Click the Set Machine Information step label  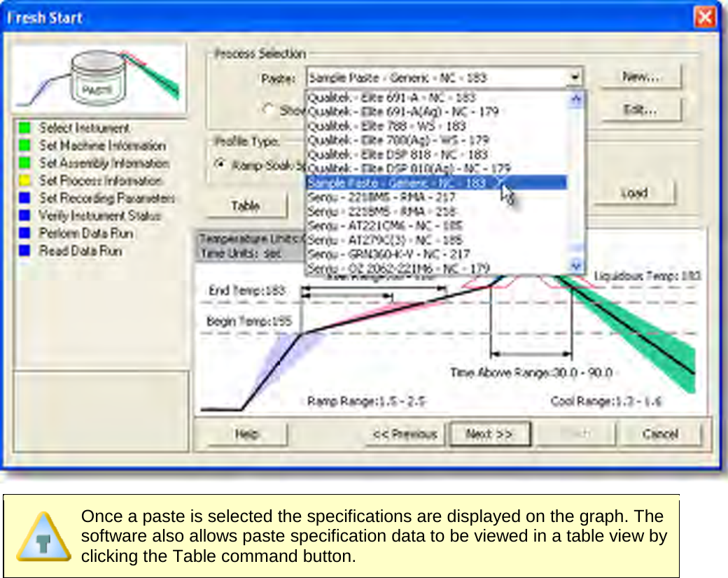point(103,146)
